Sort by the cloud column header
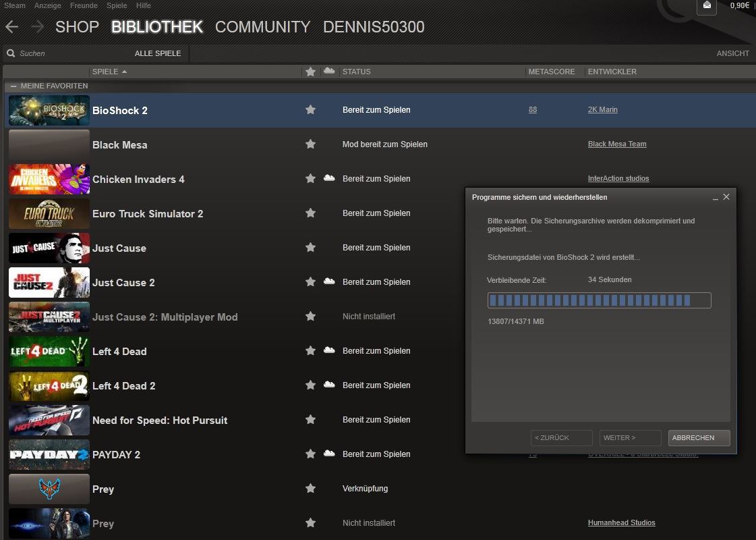This screenshot has height=540, width=756. point(329,71)
